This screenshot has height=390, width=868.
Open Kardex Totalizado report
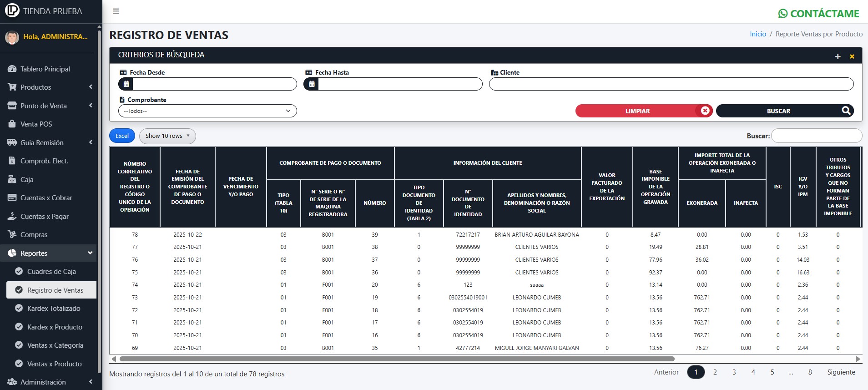point(54,309)
